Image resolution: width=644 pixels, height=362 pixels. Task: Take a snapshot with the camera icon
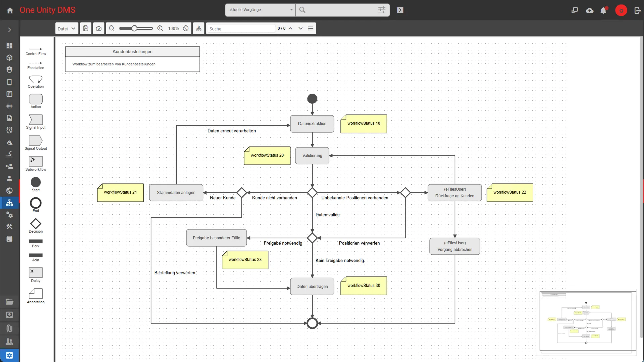(x=99, y=29)
